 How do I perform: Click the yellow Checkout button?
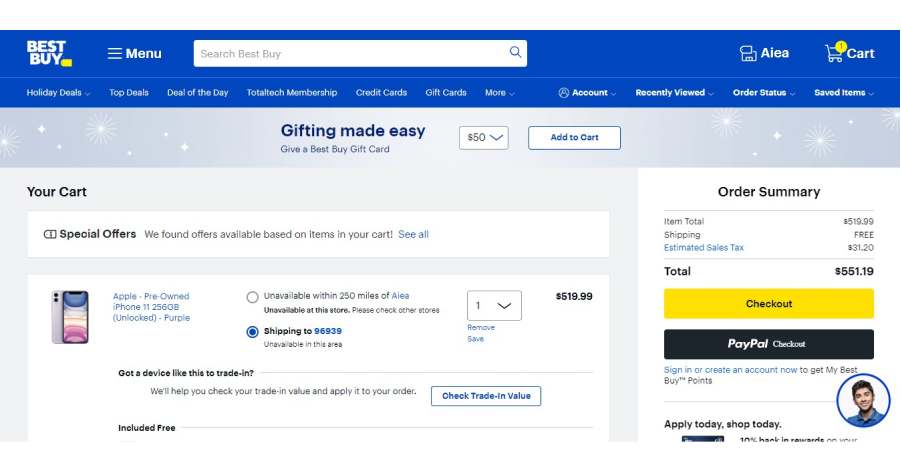tap(769, 304)
